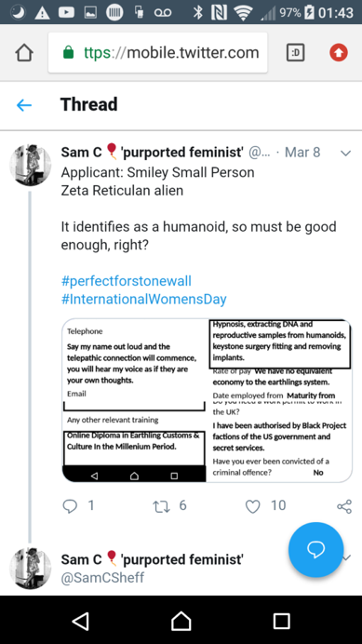The width and height of the screenshot is (362, 644).
Task: Open the tab switcher icon
Action: pyautogui.click(x=295, y=52)
